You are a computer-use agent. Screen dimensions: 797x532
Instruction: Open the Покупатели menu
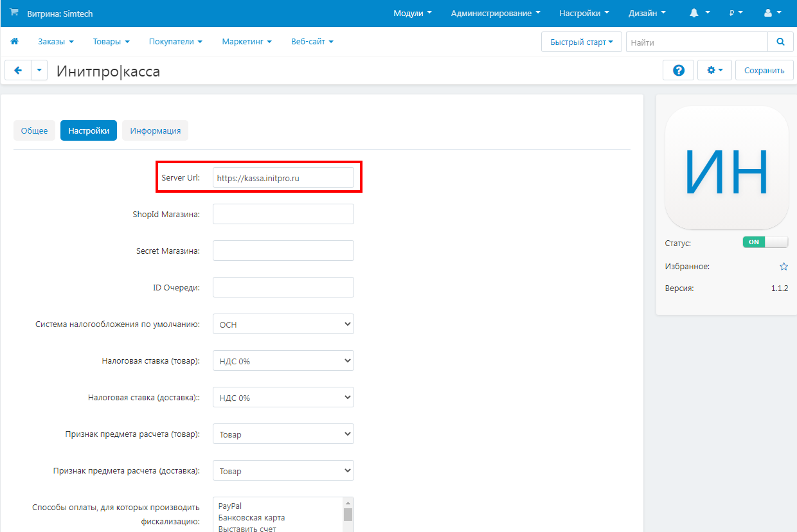[x=175, y=42]
